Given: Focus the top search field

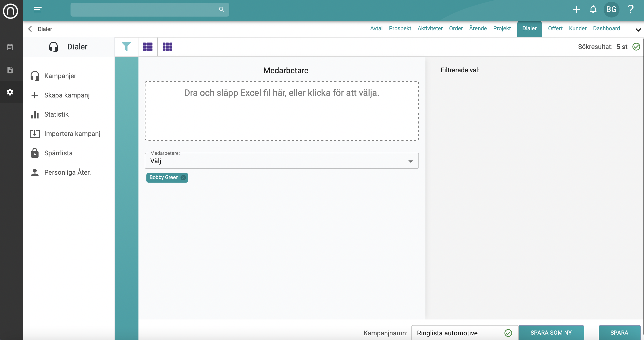Looking at the screenshot, I should (149, 10).
